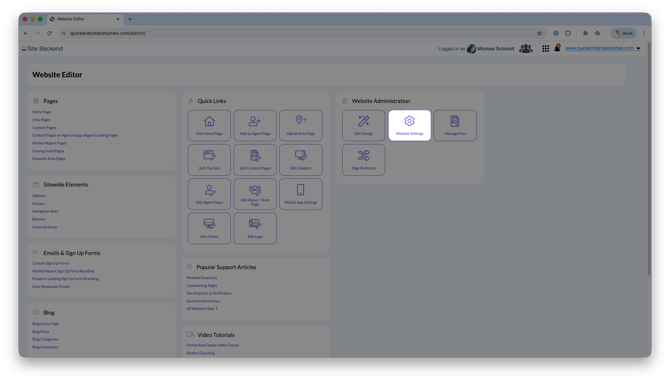Open the apps grid icon
The width and height of the screenshot is (670, 382).
point(546,49)
